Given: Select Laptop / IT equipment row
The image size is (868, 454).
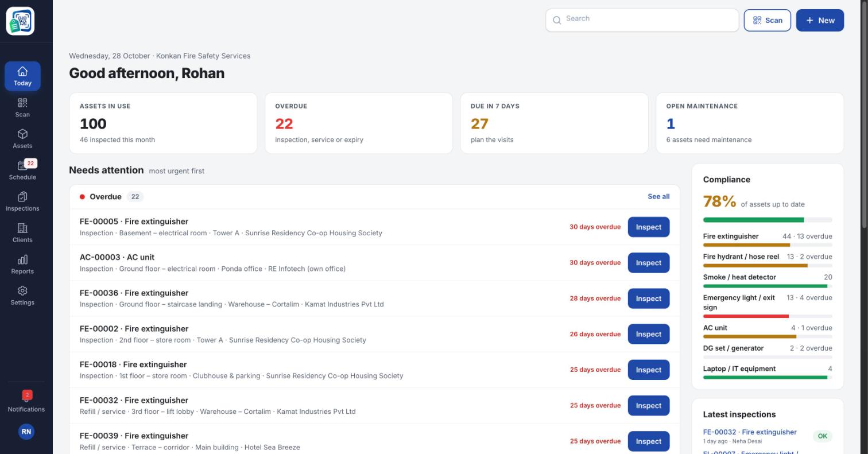Looking at the screenshot, I should click(x=768, y=372).
